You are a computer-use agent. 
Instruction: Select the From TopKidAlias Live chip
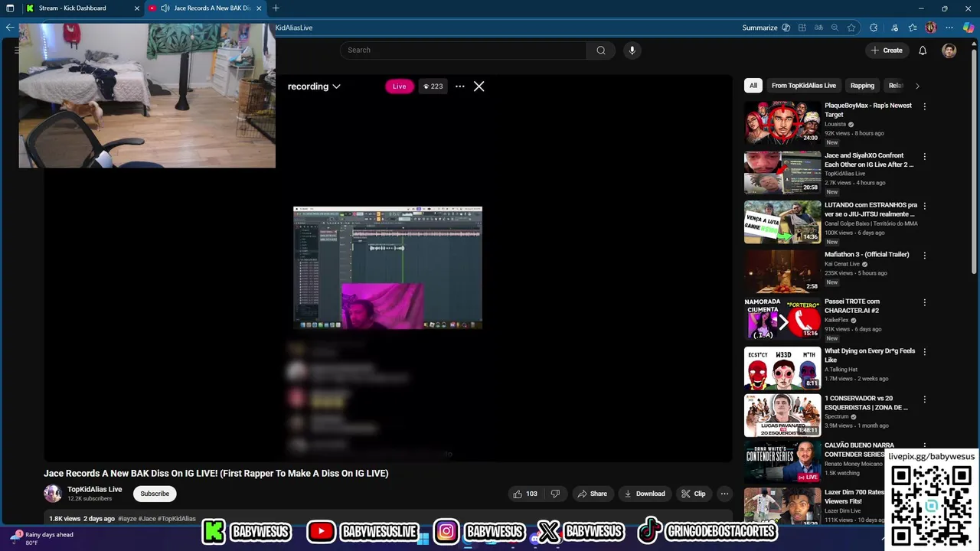pyautogui.click(x=804, y=86)
